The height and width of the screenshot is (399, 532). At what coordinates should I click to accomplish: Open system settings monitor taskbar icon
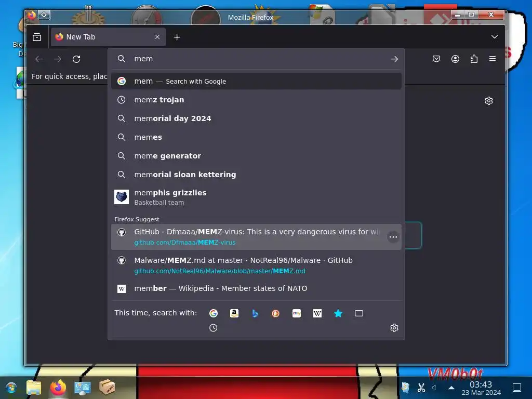(x=83, y=388)
